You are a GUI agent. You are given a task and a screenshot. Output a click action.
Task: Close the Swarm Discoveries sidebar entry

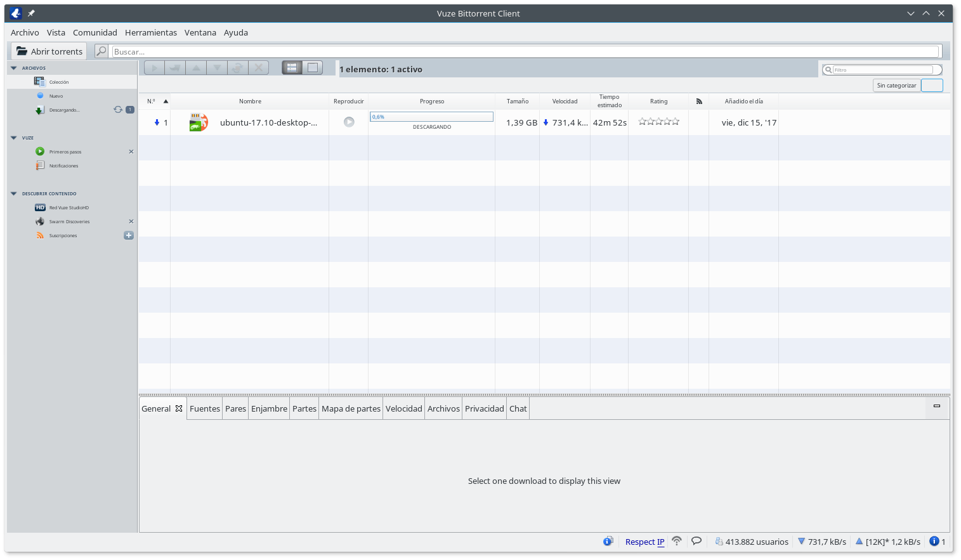coord(131,221)
